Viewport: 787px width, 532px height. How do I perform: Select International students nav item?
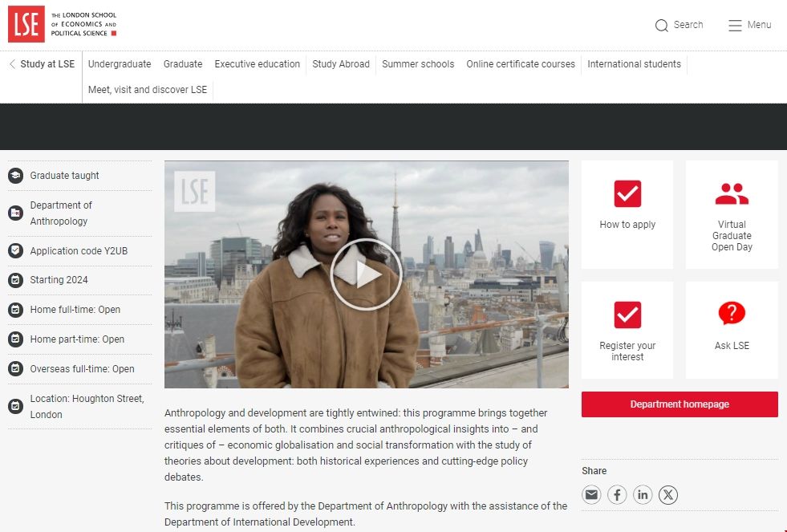(634, 63)
